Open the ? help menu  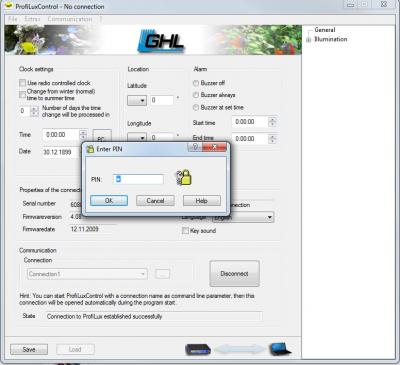[101, 19]
